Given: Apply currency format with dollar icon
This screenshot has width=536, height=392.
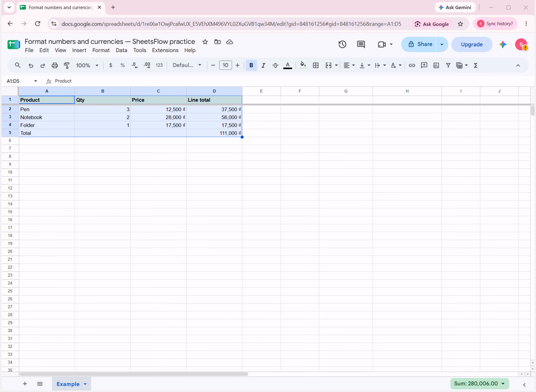Looking at the screenshot, I should pos(111,65).
